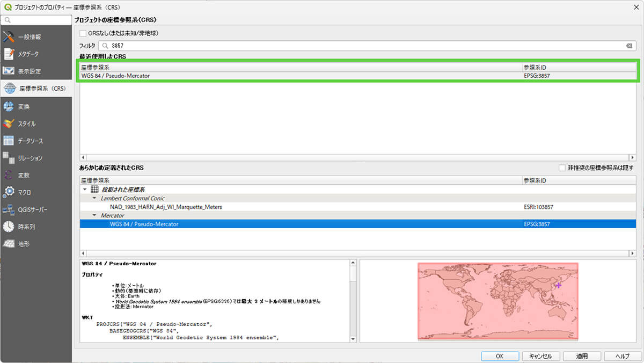This screenshot has height=363, width=644.
Task: Open the マクロ page
Action: (35, 192)
